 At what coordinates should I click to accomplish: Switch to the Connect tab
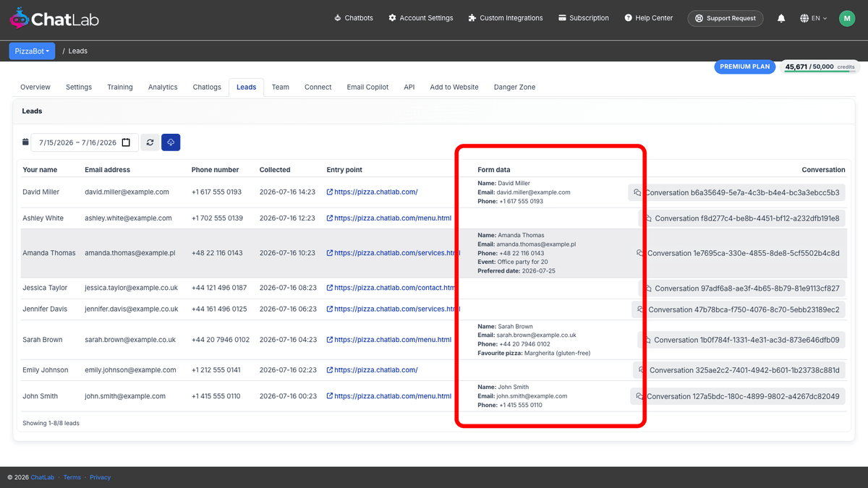(318, 87)
